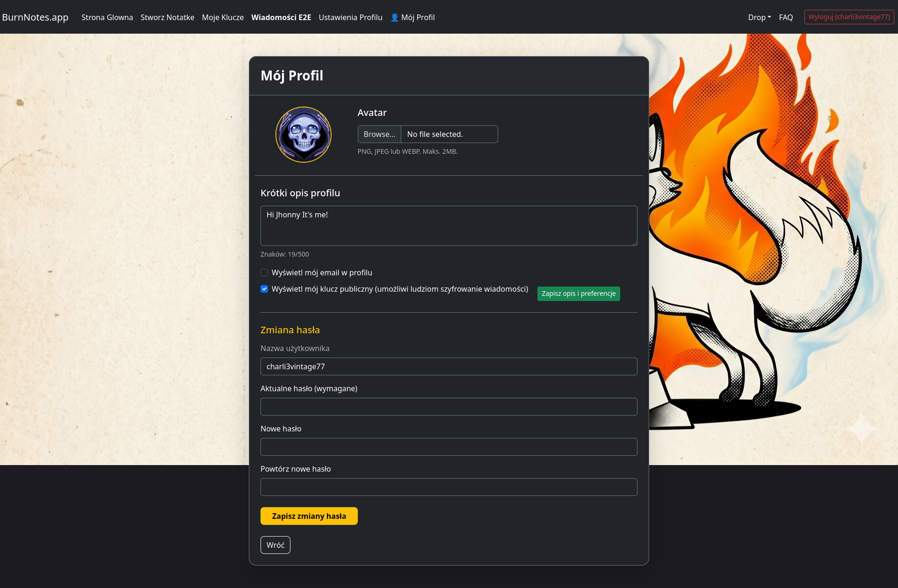Expand the Drop dropdown menu

pos(759,17)
